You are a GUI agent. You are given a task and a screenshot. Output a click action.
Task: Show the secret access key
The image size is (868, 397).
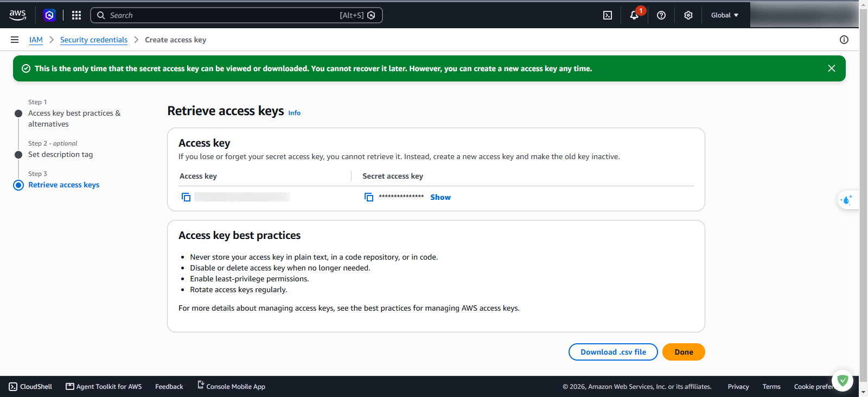pos(441,197)
